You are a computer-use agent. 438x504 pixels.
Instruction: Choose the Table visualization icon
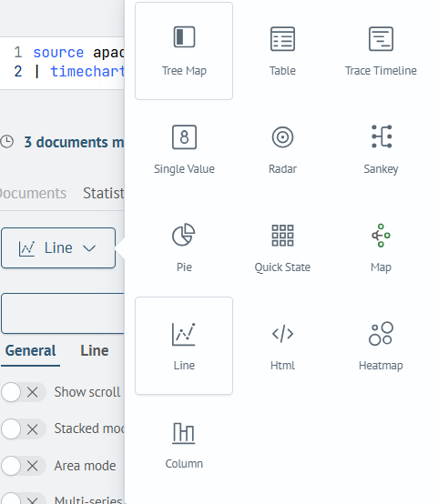[x=282, y=39]
